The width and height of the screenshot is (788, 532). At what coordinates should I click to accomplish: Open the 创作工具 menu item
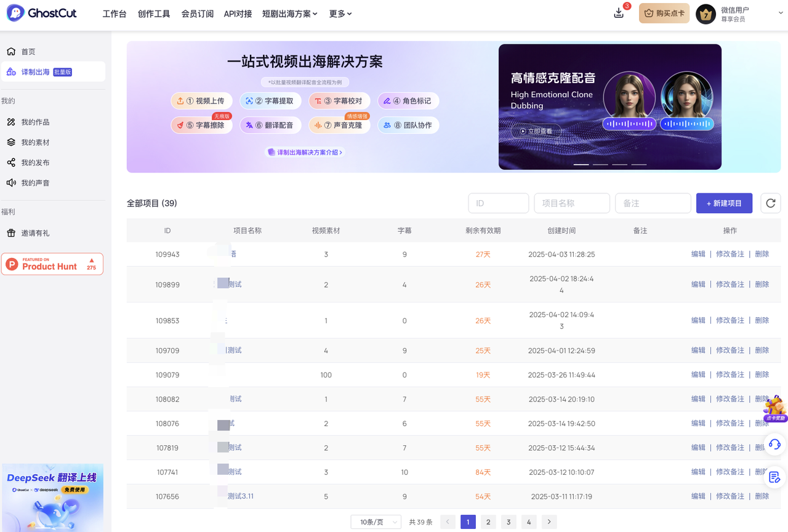point(154,14)
